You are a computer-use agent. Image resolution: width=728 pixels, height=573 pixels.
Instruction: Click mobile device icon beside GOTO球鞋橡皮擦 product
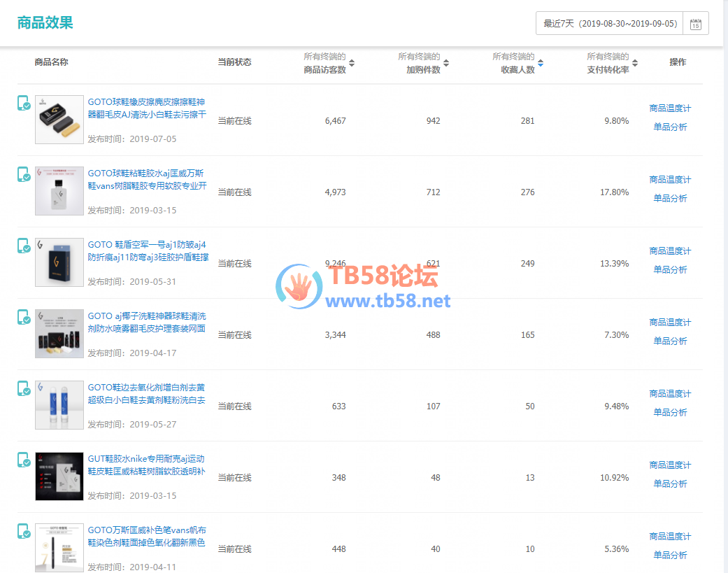tap(24, 103)
